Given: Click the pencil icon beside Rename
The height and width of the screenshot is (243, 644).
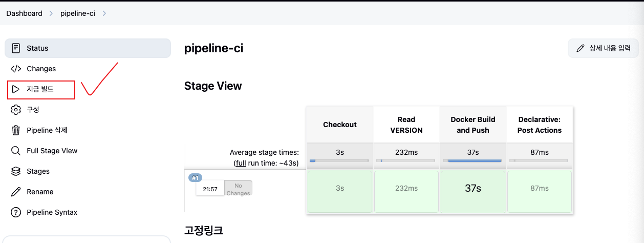Looking at the screenshot, I should (16, 192).
